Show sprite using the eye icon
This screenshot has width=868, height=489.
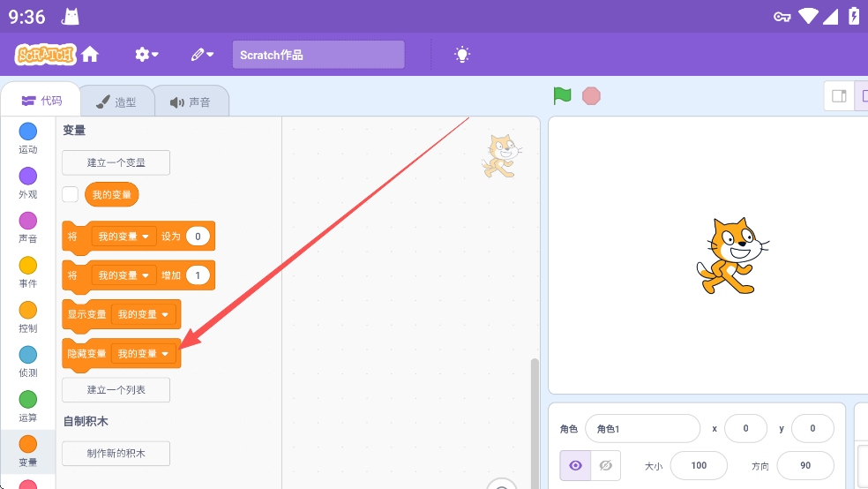point(576,465)
